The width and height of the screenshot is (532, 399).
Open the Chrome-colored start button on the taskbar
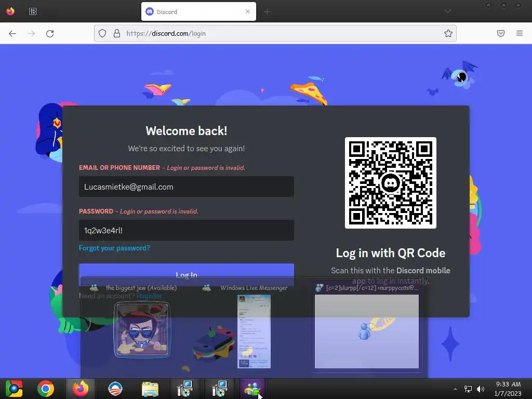(x=14, y=389)
